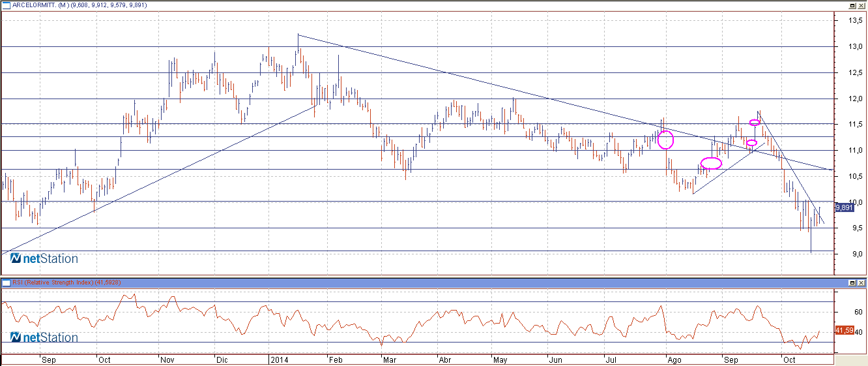Click the Ago label on time axis
868x366 pixels.
[x=675, y=359]
